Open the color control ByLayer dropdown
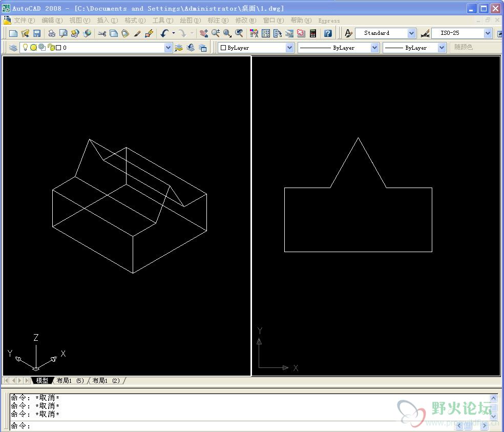This screenshot has width=504, height=432. click(x=289, y=48)
